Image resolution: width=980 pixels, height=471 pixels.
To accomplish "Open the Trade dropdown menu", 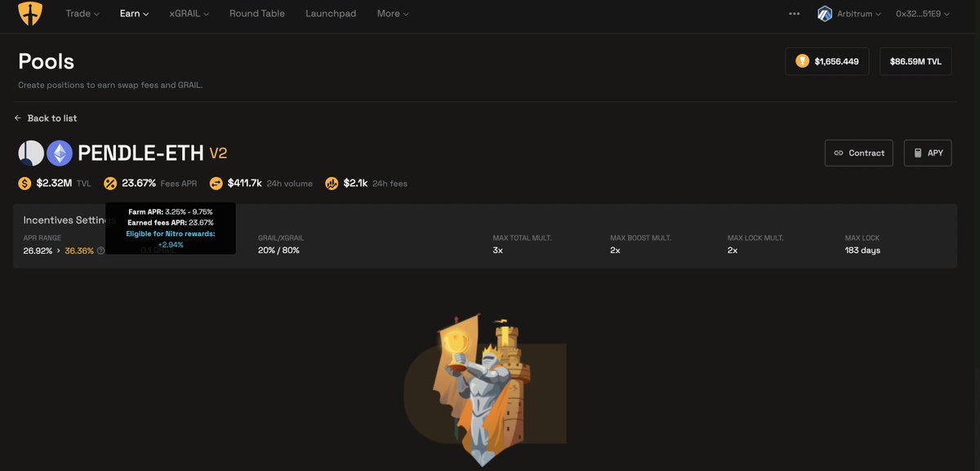I will [82, 14].
